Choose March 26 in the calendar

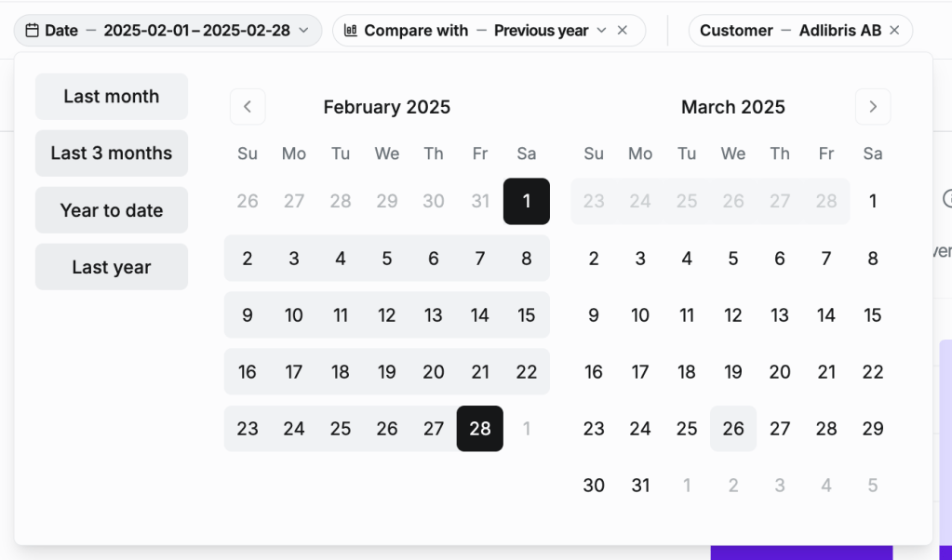click(733, 429)
